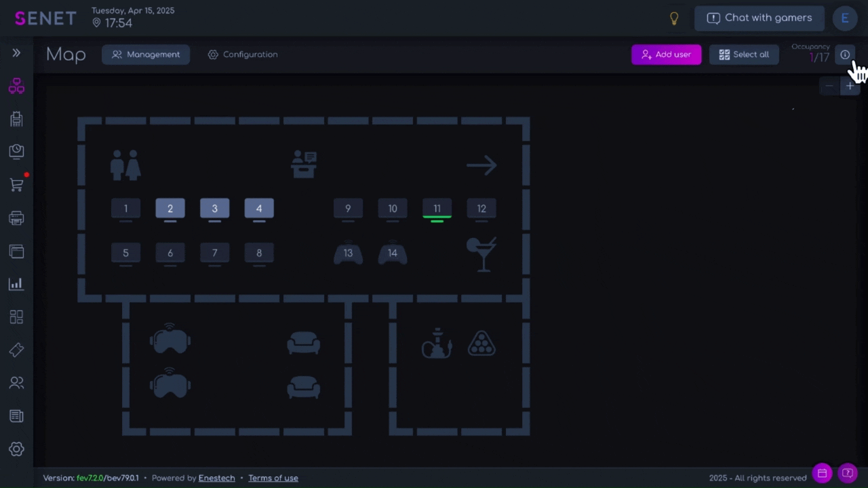Open the settings gear in sidebar

(16, 449)
